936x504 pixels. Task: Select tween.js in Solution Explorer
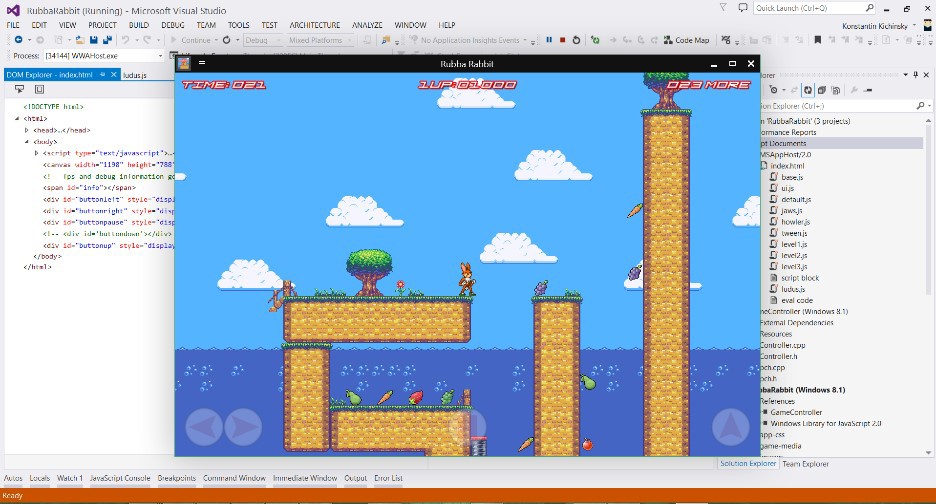click(x=794, y=233)
